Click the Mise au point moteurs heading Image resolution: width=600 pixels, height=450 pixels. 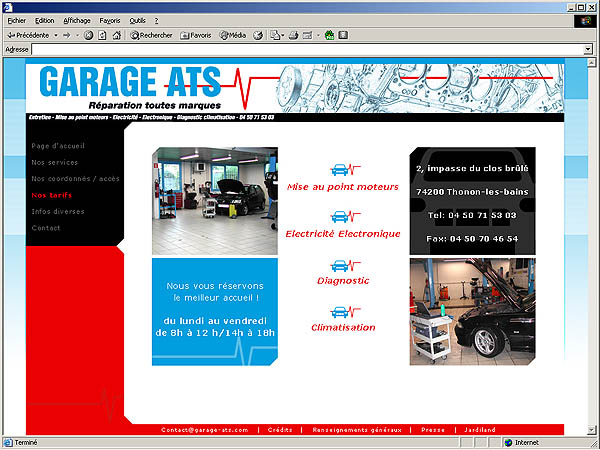point(343,187)
